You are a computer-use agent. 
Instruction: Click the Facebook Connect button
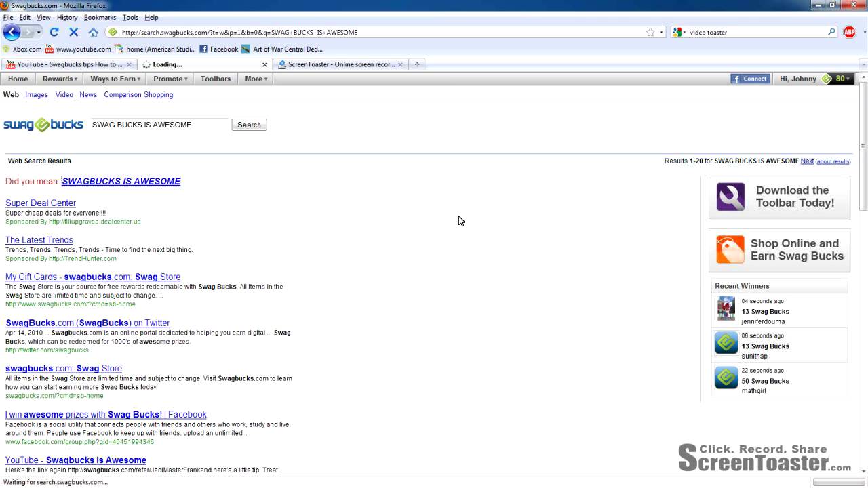pos(750,79)
